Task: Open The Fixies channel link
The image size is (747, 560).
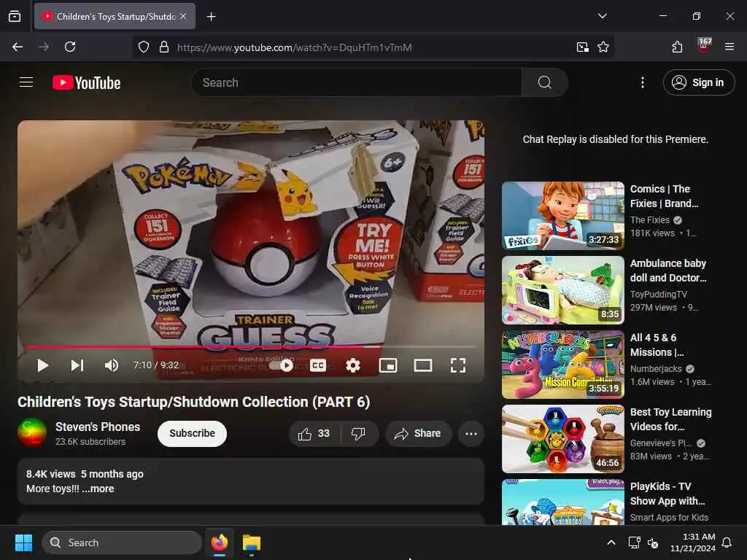Action: pyautogui.click(x=650, y=220)
